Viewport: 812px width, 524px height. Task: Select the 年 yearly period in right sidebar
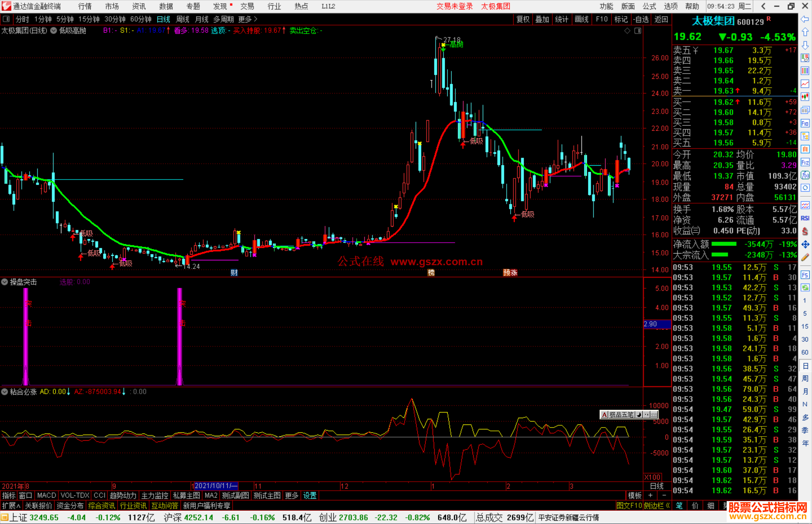point(805,443)
